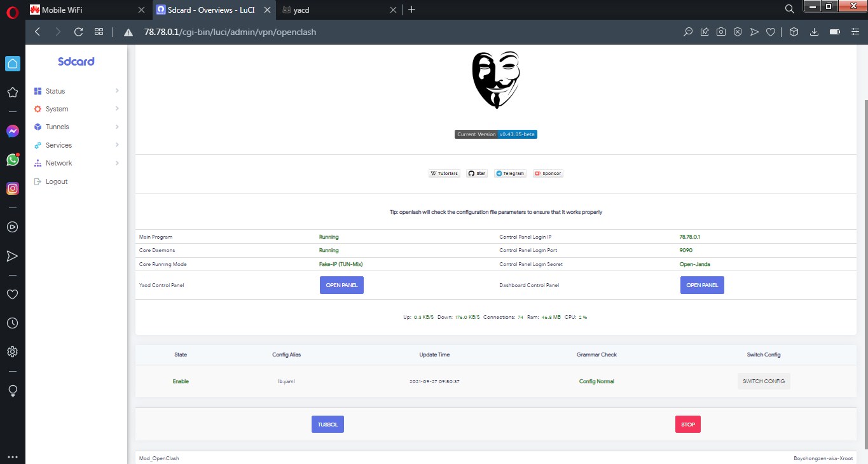Screen dimensions: 868x464
Task: Click the Fake-IP (TUN-Mix) running mode value
Action: pos(341,264)
